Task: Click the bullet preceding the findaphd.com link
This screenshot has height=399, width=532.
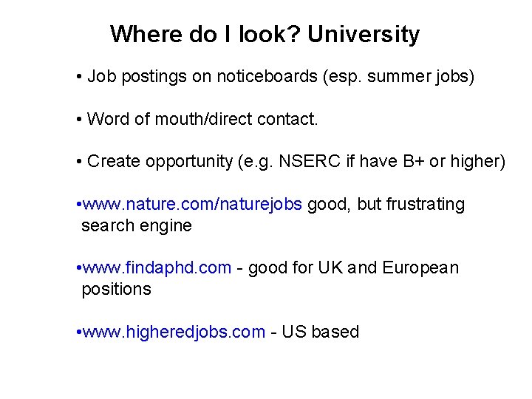Action: [x=78, y=268]
